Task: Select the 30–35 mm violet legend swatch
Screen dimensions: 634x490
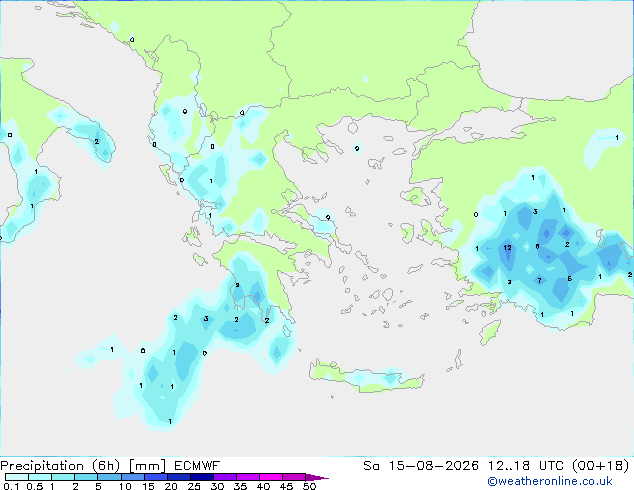Action: coord(225,477)
